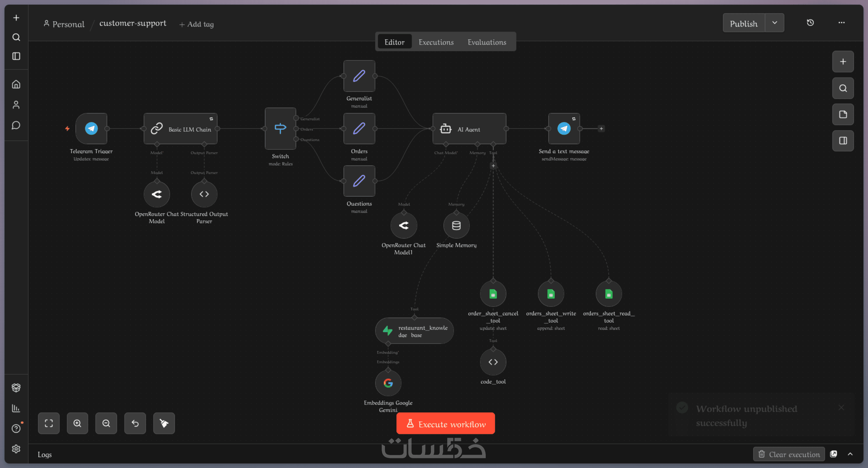The image size is (868, 468).
Task: Open the workflow version history icon
Action: coord(810,23)
